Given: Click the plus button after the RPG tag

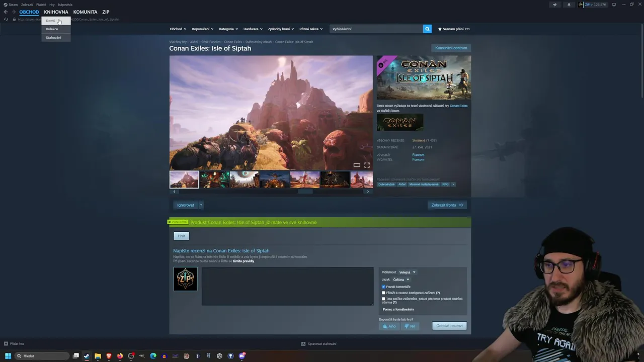Looking at the screenshot, I should [453, 185].
